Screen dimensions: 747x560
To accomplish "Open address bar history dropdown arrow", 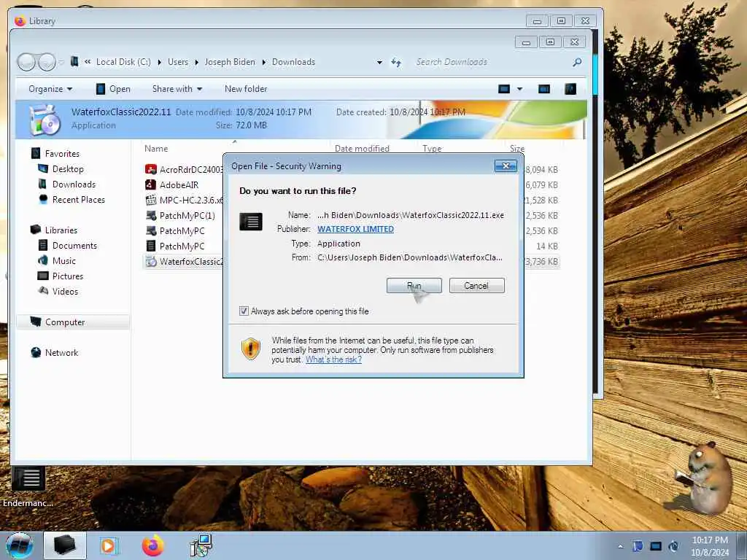I will [x=379, y=63].
